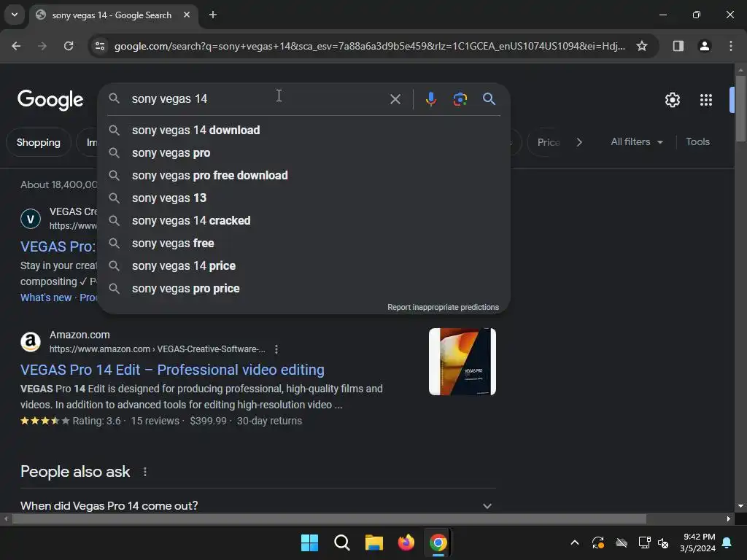This screenshot has width=747, height=560.
Task: Select suggestion sony vegas 14 cracked
Action: (304, 220)
